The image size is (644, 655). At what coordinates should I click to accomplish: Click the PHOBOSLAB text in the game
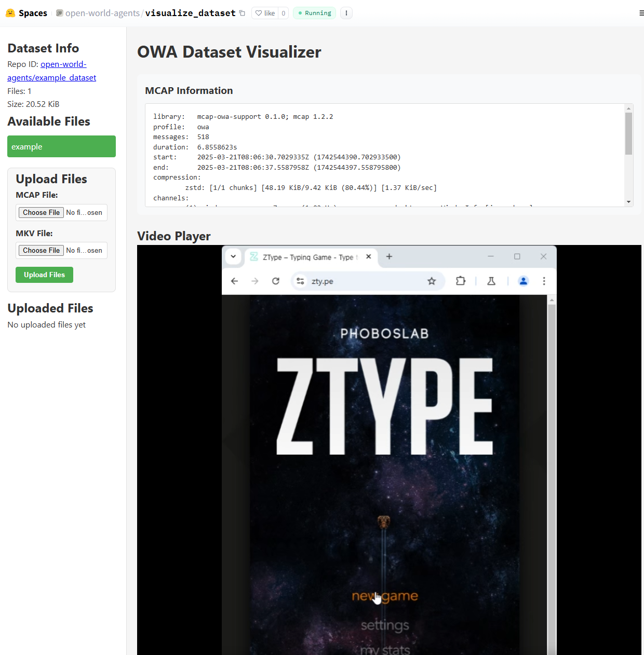384,334
